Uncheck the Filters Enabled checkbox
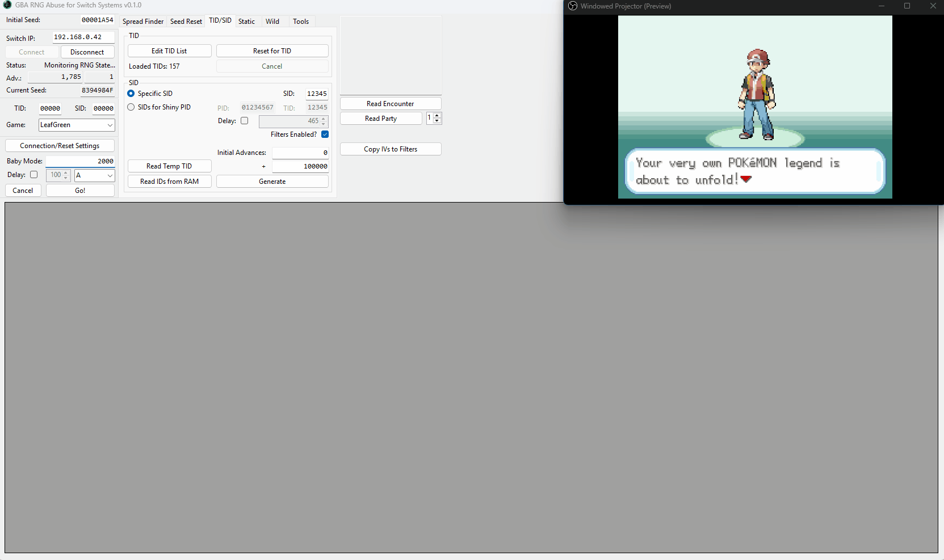 tap(325, 134)
